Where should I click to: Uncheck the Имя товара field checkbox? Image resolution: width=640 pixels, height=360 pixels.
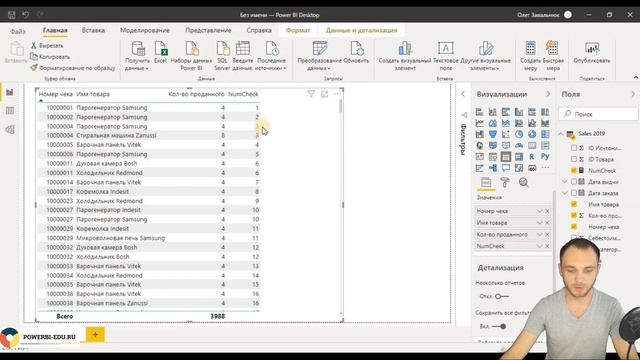[574, 204]
